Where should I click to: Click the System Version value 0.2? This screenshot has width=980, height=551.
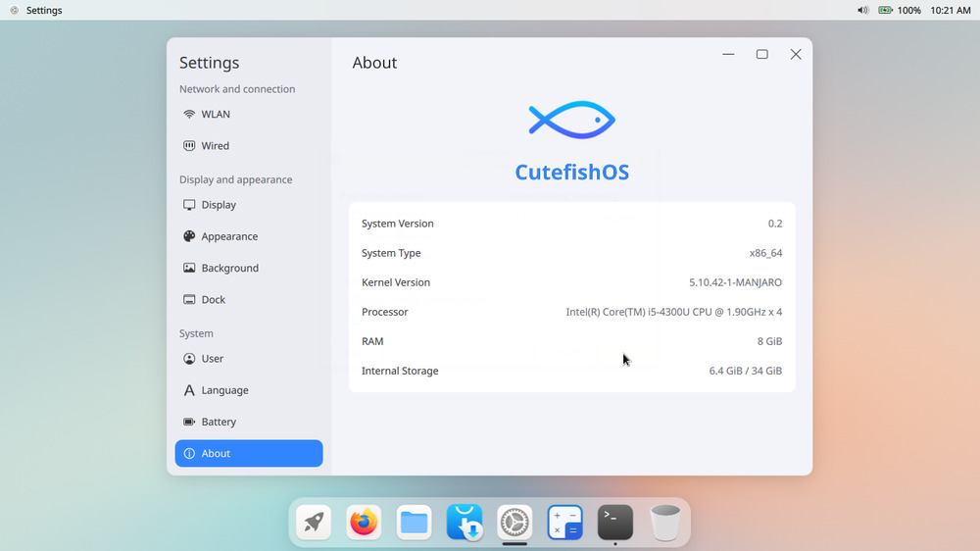pos(775,224)
